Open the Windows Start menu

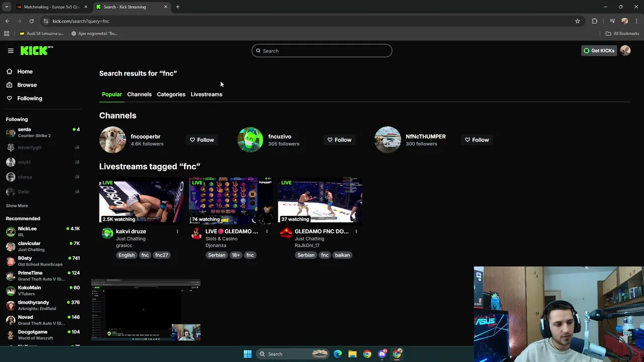248,354
